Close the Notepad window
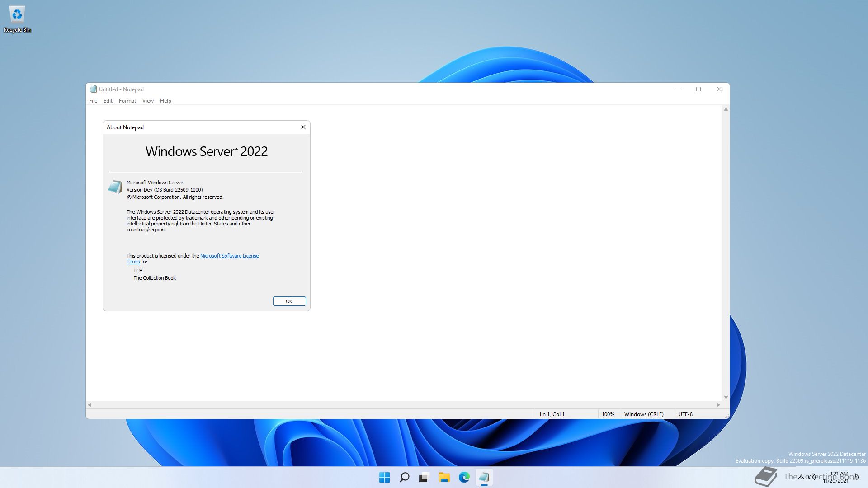 [719, 89]
